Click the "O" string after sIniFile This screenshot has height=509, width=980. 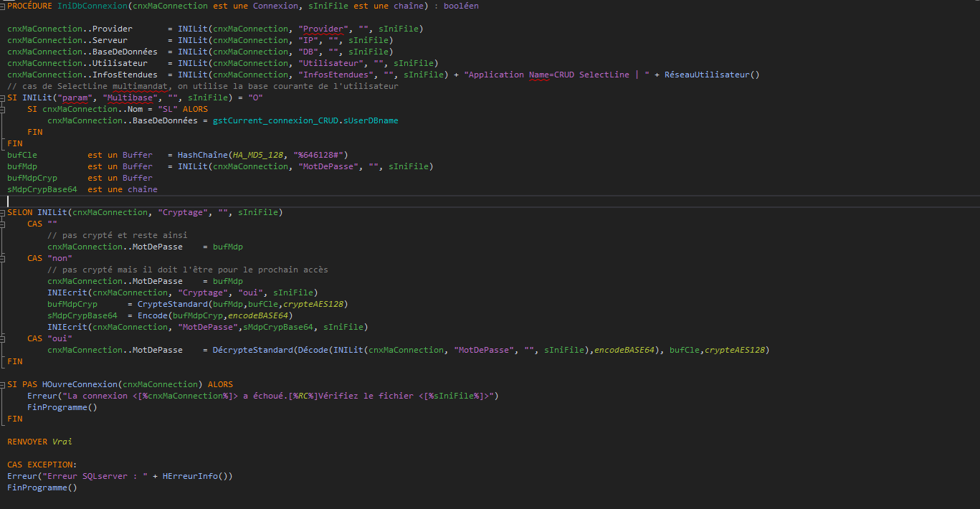pos(255,97)
